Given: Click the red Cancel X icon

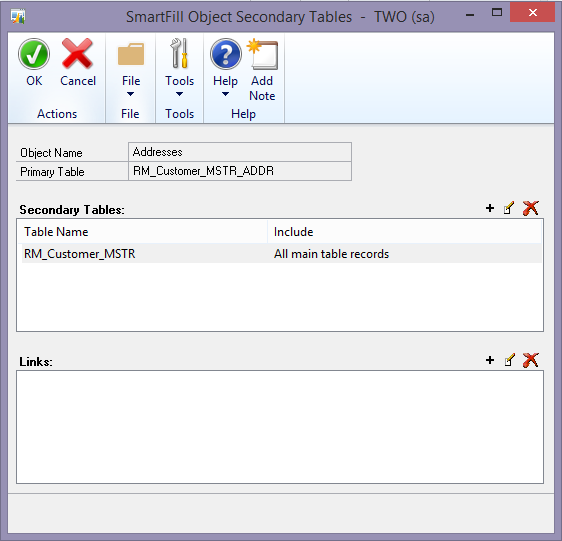Looking at the screenshot, I should click(x=77, y=54).
